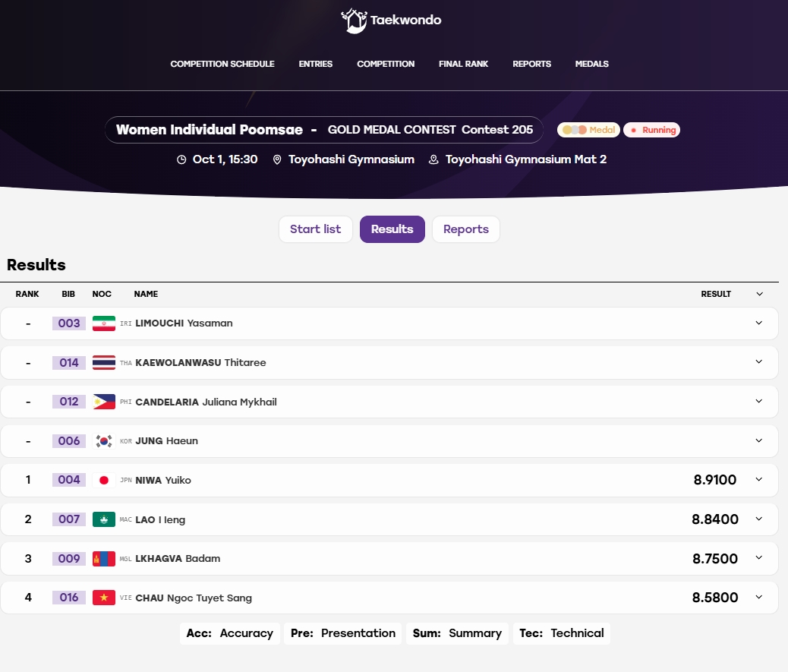Expand LAO I Ieng's score details

tap(759, 519)
